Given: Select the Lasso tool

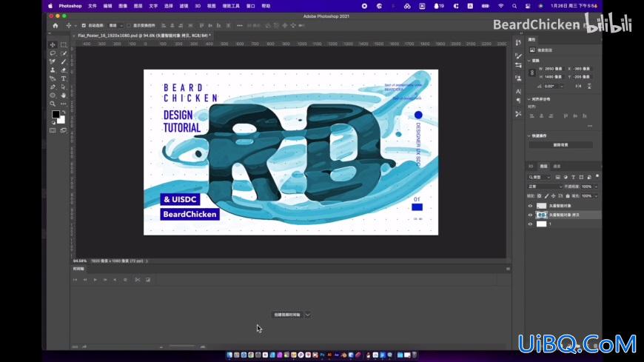Looking at the screenshot, I should [x=53, y=53].
